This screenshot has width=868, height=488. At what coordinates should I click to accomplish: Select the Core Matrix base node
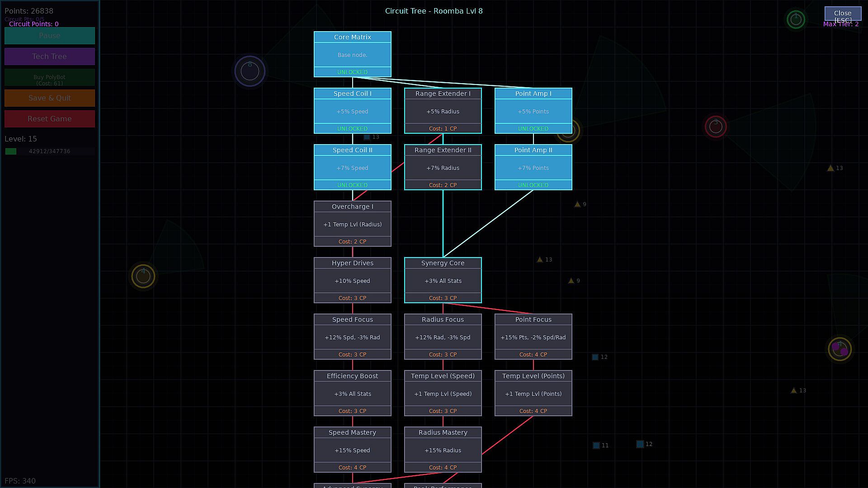click(353, 54)
